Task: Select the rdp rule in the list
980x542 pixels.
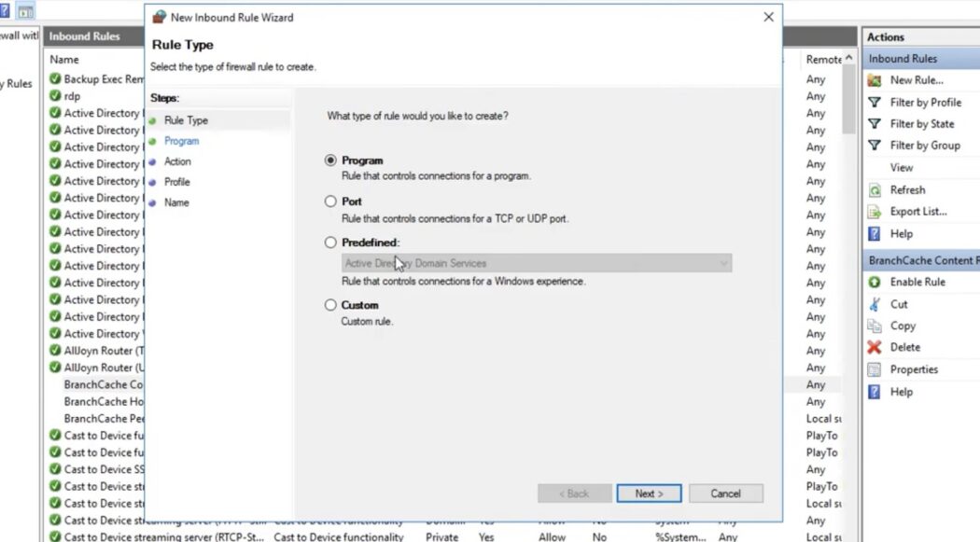Action: click(x=70, y=95)
